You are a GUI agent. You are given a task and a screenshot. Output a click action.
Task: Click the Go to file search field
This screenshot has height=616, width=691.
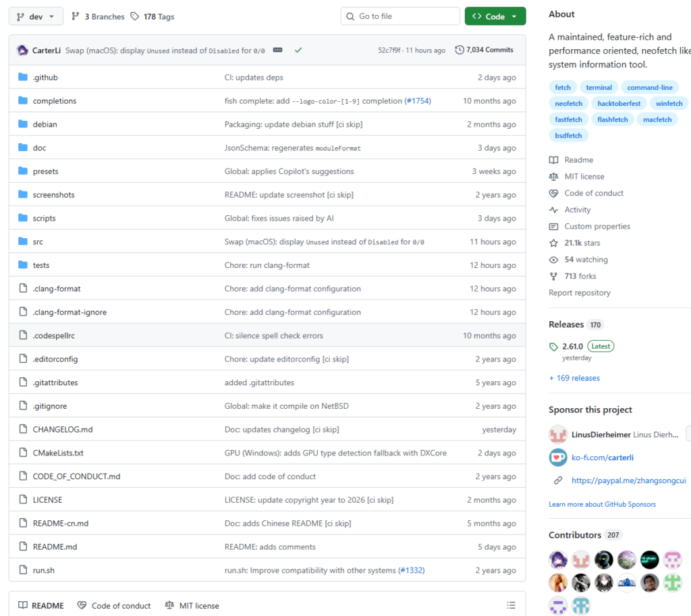pos(400,16)
